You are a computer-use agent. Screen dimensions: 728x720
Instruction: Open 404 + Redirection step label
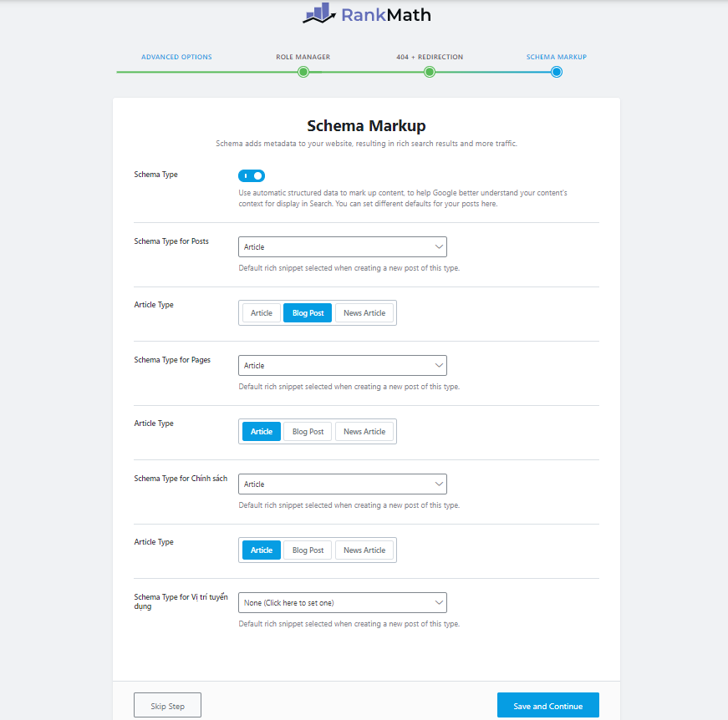pyautogui.click(x=430, y=57)
